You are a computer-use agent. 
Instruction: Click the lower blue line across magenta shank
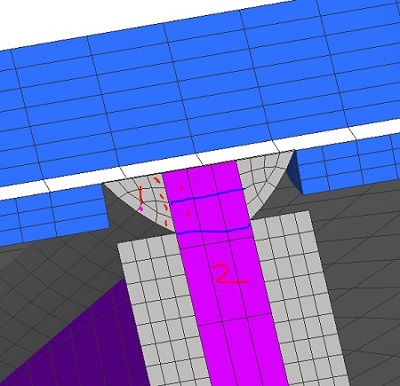[x=213, y=230]
